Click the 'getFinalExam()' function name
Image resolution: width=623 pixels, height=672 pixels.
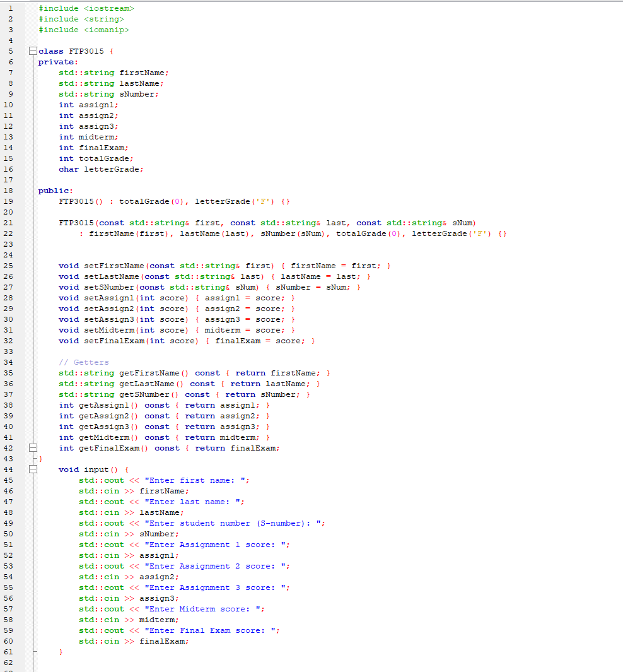114,448
